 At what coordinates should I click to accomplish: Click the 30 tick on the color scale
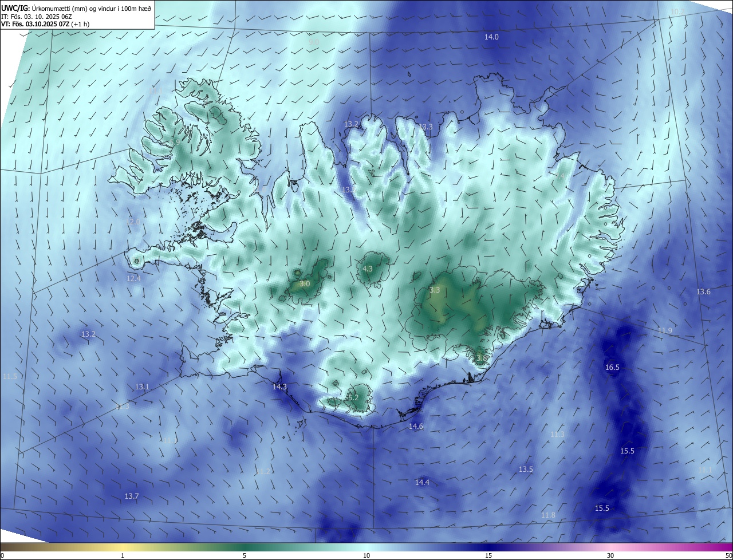[610, 555]
